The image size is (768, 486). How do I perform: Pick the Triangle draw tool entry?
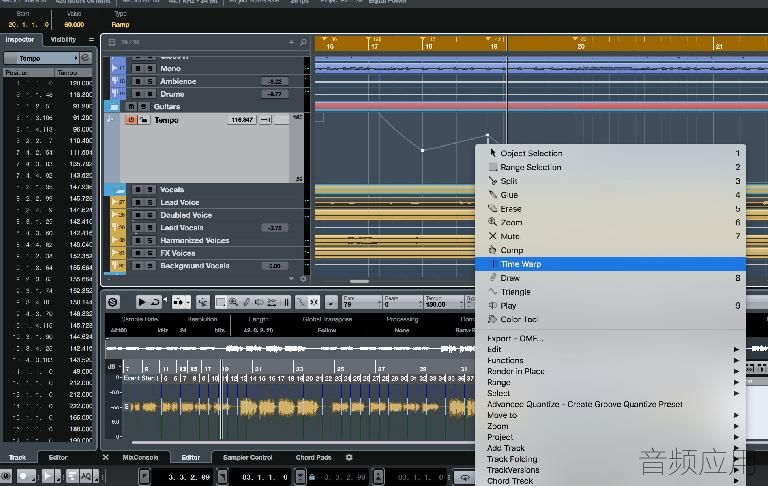pos(610,292)
